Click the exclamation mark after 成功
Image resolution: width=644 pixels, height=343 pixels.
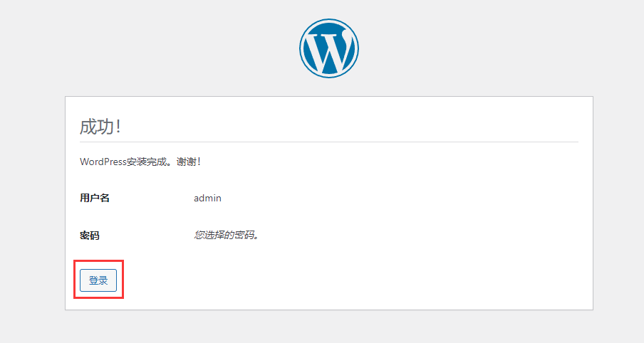pos(118,127)
